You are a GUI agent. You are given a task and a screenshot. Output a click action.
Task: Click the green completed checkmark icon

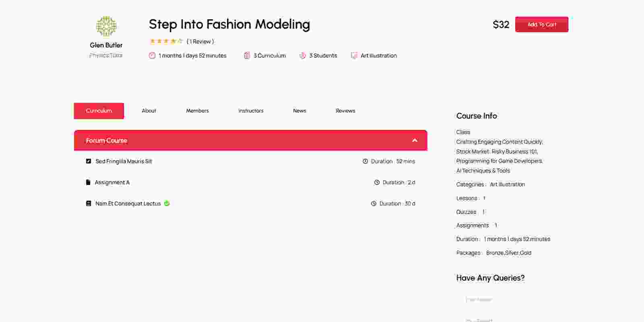[x=167, y=204]
